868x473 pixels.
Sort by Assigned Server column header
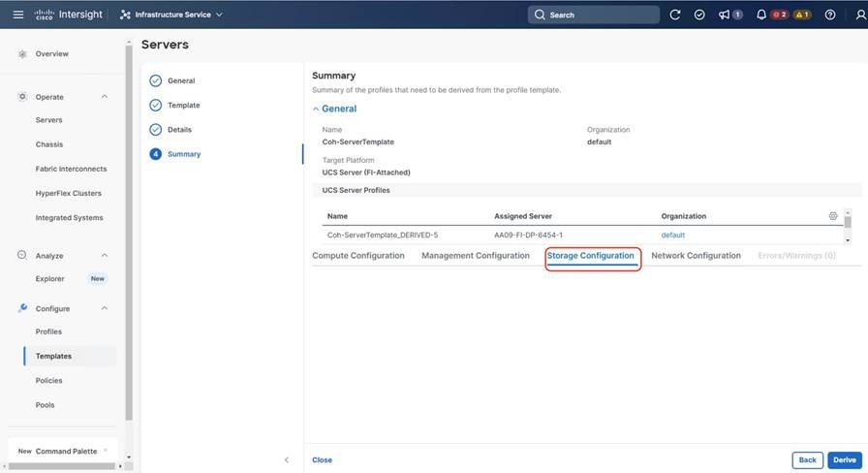[522, 216]
